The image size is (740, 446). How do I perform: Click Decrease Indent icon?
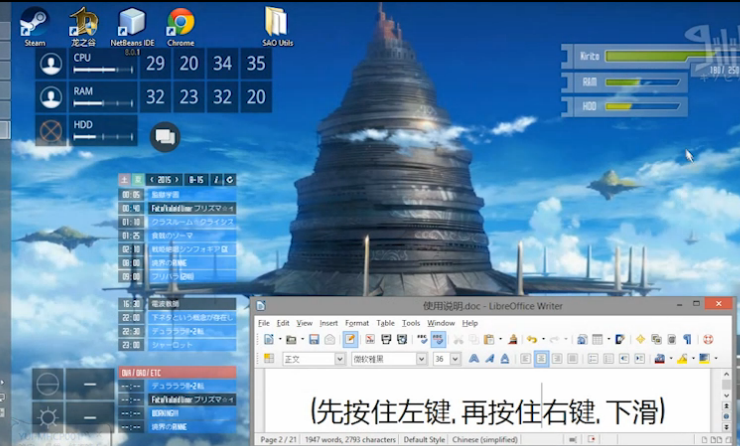(x=624, y=359)
